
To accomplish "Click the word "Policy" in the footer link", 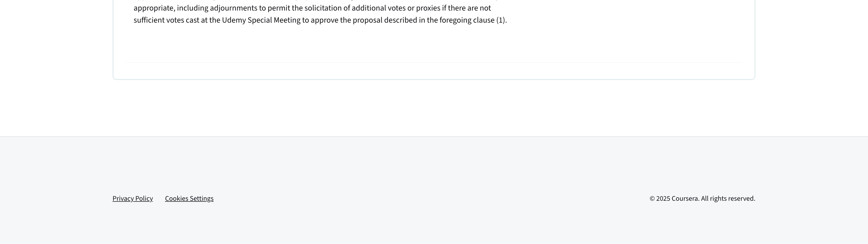I will 144,198.
